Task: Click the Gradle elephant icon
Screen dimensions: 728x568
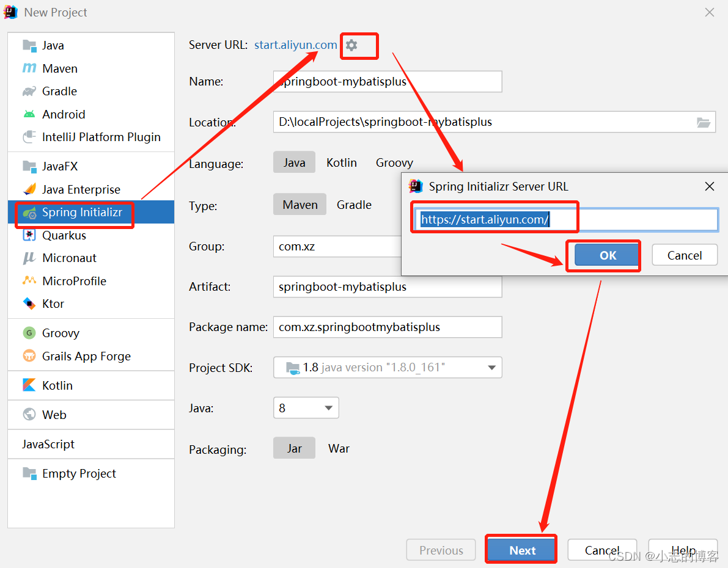Action: pos(30,91)
